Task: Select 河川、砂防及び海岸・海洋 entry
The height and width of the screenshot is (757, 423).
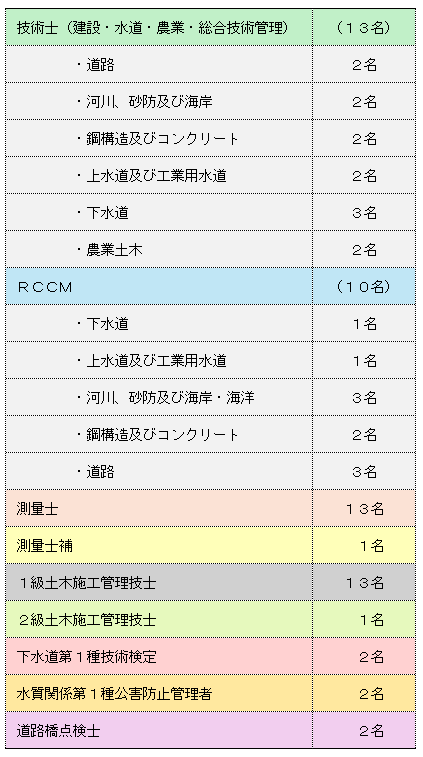Action: [165, 398]
